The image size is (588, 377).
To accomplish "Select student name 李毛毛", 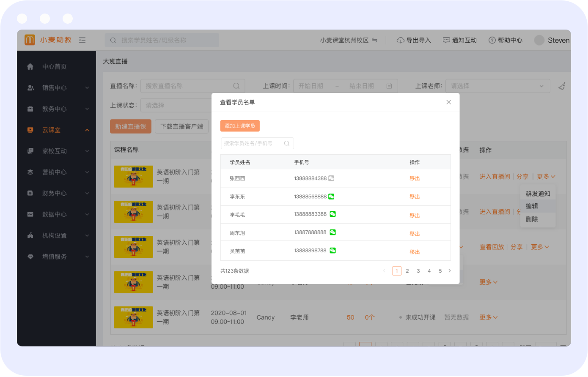I will pos(237,215).
